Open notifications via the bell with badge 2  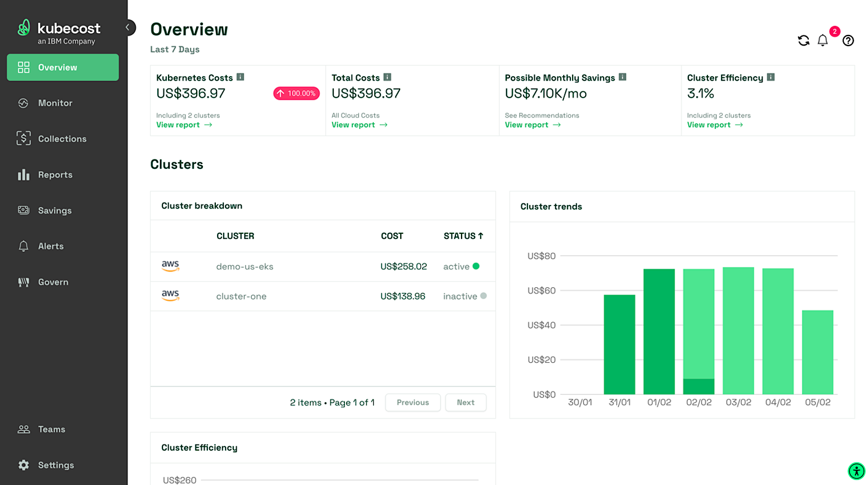point(822,41)
